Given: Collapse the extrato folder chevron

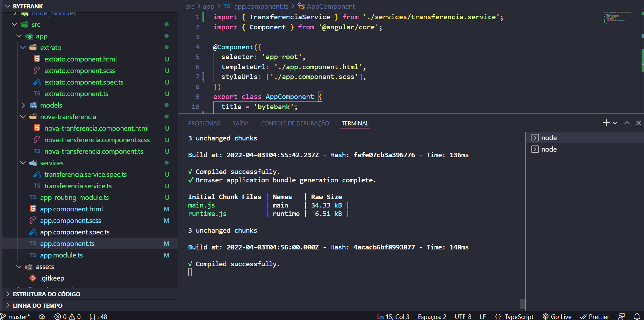Looking at the screenshot, I should pos(23,48).
